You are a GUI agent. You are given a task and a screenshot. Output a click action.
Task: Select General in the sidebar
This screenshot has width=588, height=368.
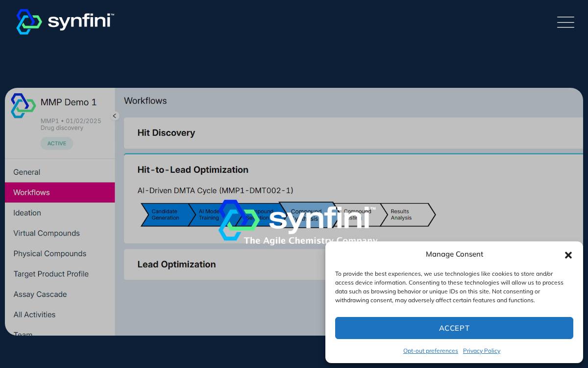[x=60, y=172]
